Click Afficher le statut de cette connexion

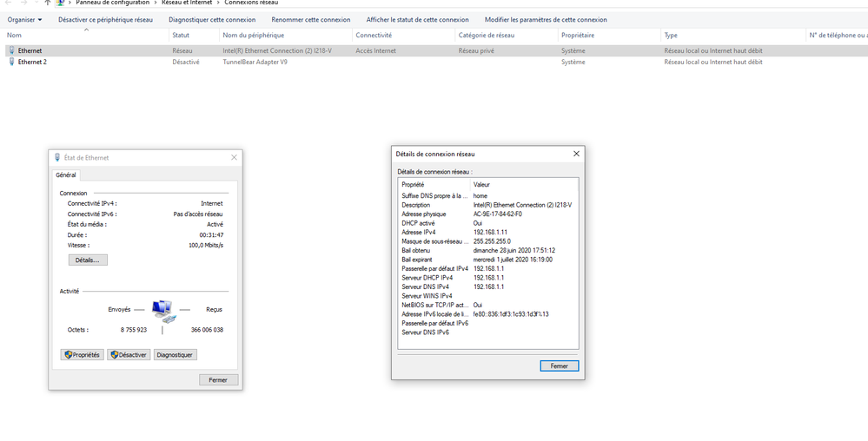pos(417,20)
